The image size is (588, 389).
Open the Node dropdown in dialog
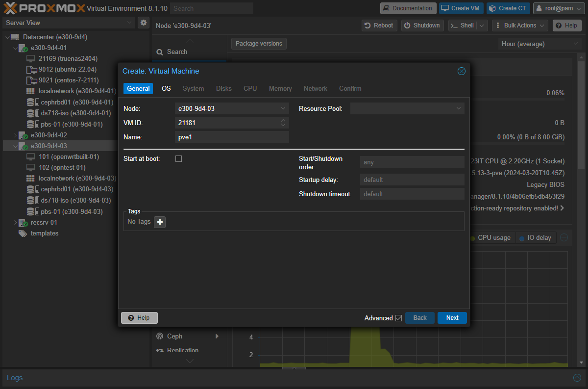pos(283,108)
